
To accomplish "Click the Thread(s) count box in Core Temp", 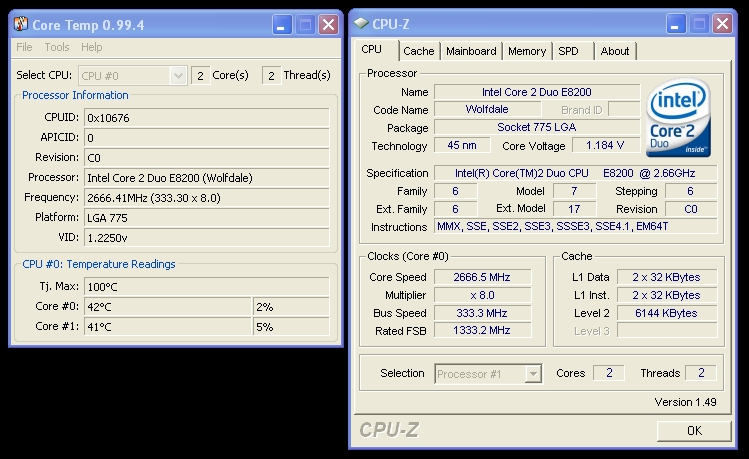I will point(271,75).
